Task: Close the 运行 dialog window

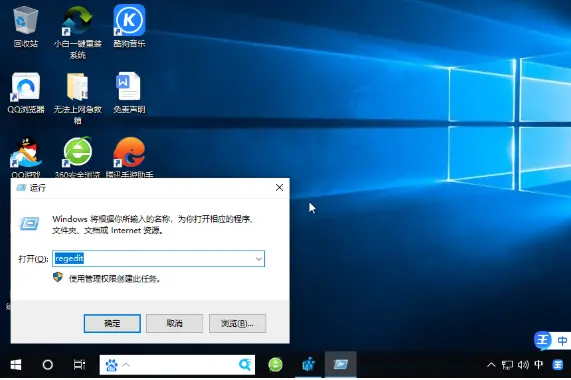Action: [279, 187]
